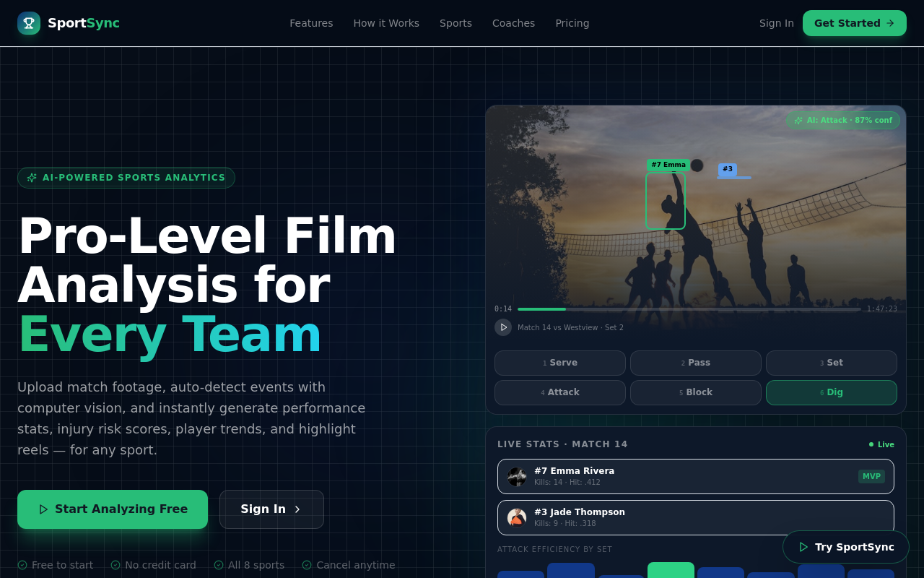The width and height of the screenshot is (924, 578).
Task: Click the check icon beside Free to start
Action: (22, 565)
